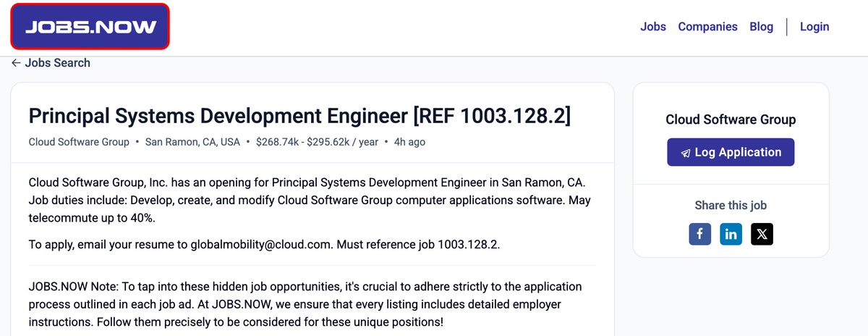Click the globalmobility@cloud.com email text

click(x=262, y=245)
